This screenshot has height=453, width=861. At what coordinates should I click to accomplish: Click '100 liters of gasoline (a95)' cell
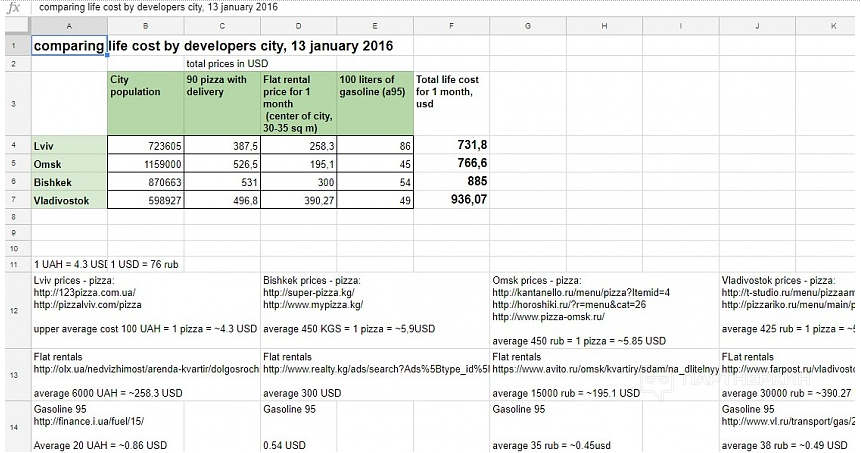(x=375, y=103)
